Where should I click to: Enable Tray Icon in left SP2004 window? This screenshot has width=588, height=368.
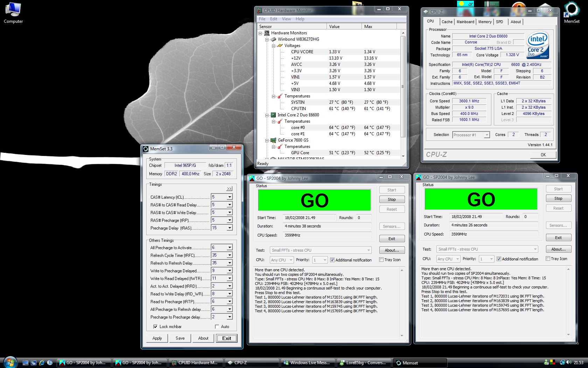pos(381,260)
